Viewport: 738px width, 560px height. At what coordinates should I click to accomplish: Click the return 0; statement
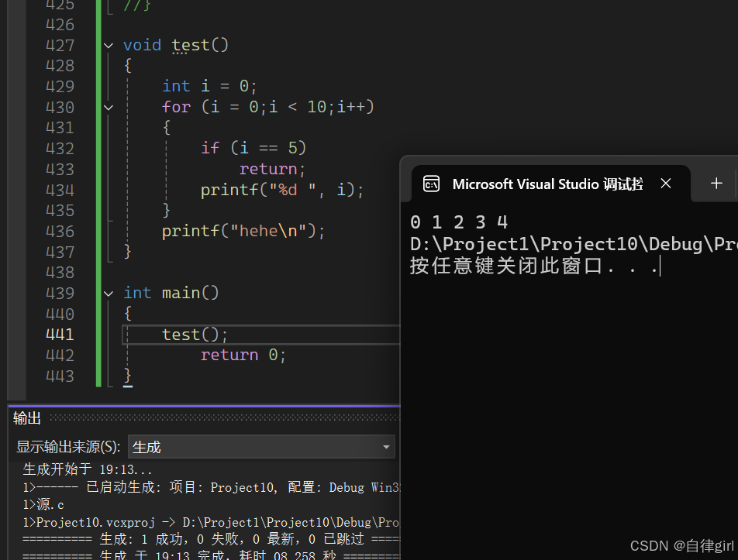point(243,355)
